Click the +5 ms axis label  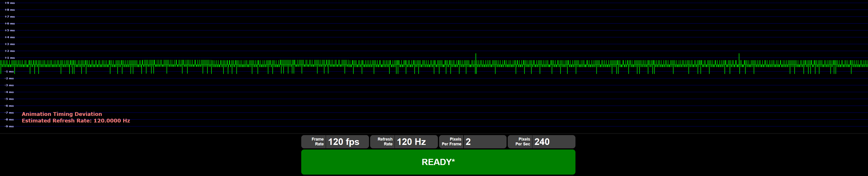click(x=9, y=30)
